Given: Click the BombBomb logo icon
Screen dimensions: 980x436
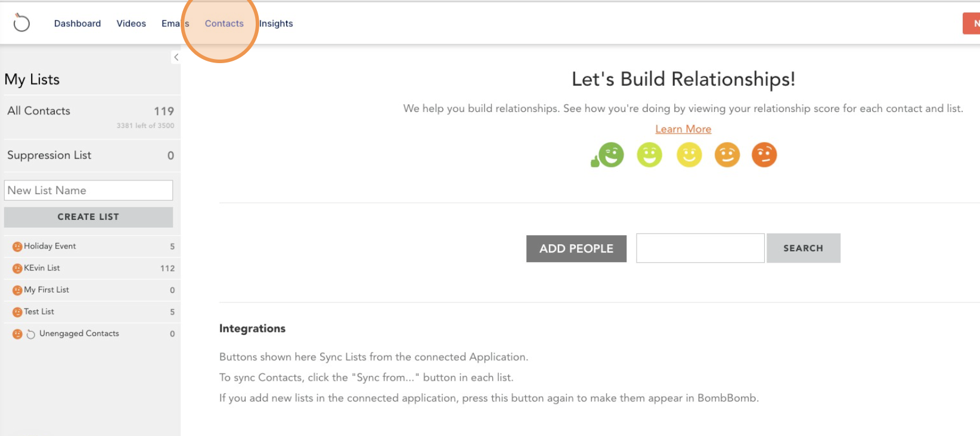Looking at the screenshot, I should [21, 23].
